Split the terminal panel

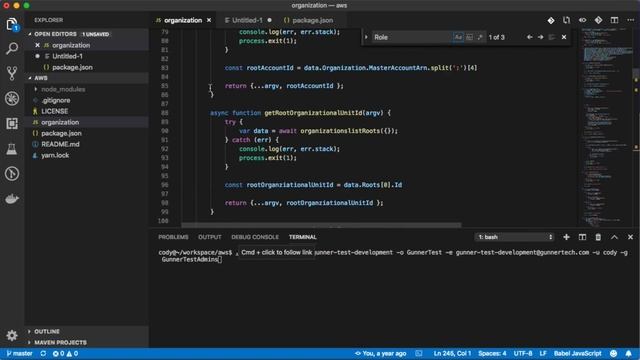point(582,237)
